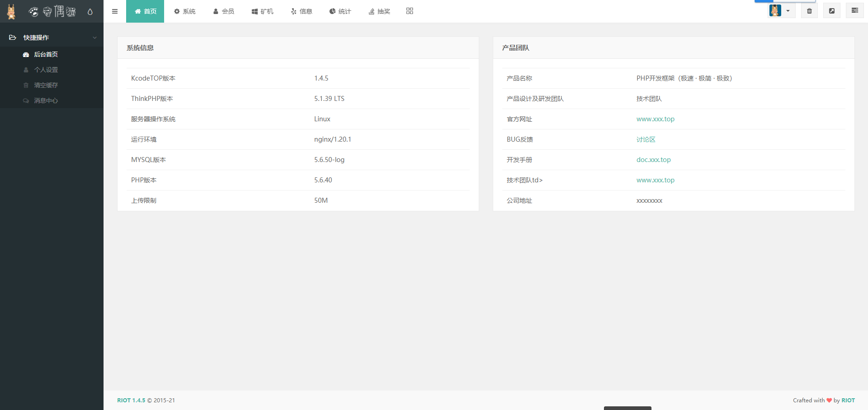This screenshot has width=868, height=410.
Task: Click the dashboard icon beside 后台首页
Action: (x=26, y=55)
